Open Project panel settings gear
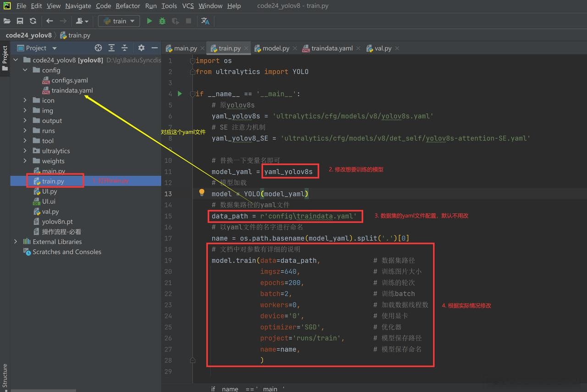The image size is (587, 392). click(x=141, y=48)
